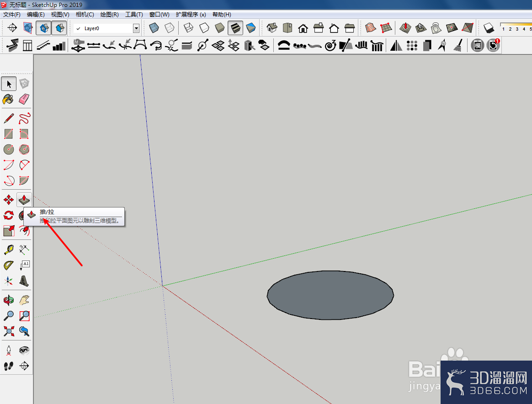Image resolution: width=532 pixels, height=404 pixels.
Task: Open the 文件(F) menu
Action: (12, 15)
